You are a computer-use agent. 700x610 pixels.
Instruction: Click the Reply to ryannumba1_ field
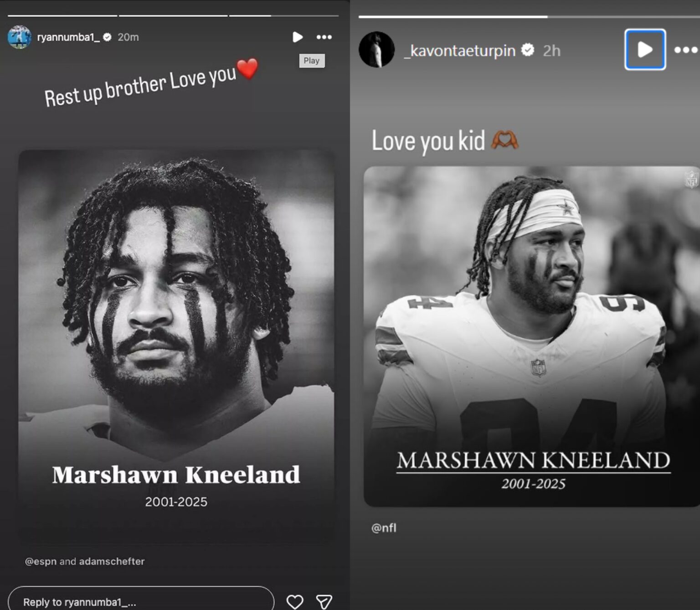point(141,600)
